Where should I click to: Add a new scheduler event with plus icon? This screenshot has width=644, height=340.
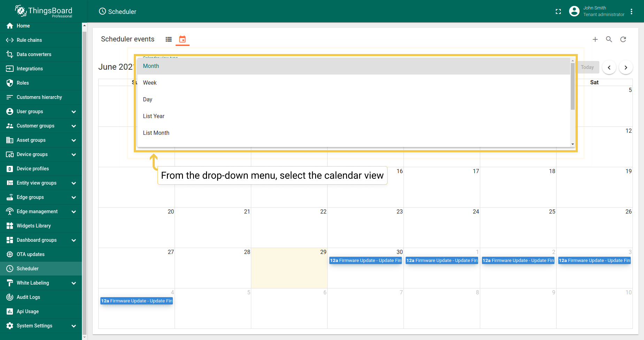pyautogui.click(x=595, y=39)
